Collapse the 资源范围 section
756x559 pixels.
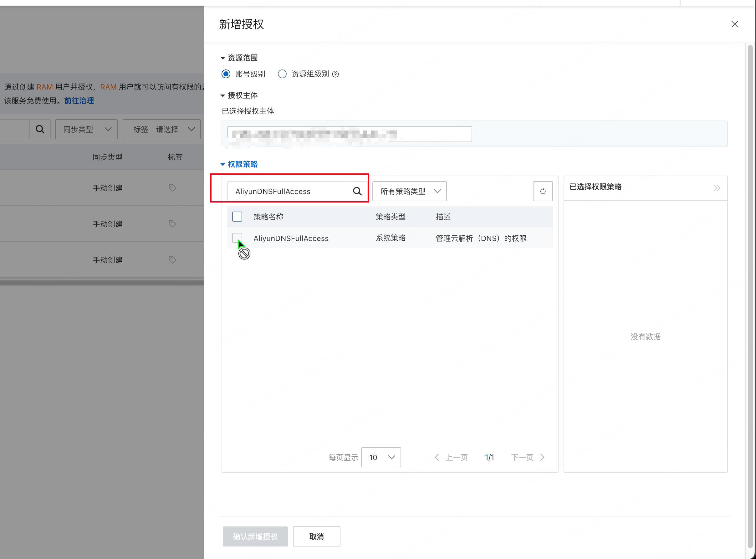(x=239, y=58)
